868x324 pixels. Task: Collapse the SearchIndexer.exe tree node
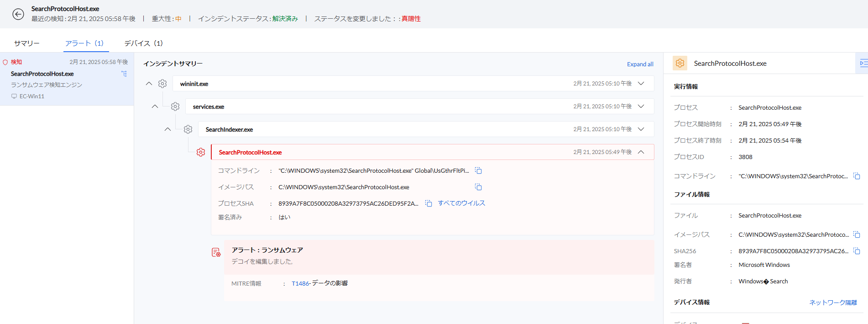(x=167, y=129)
